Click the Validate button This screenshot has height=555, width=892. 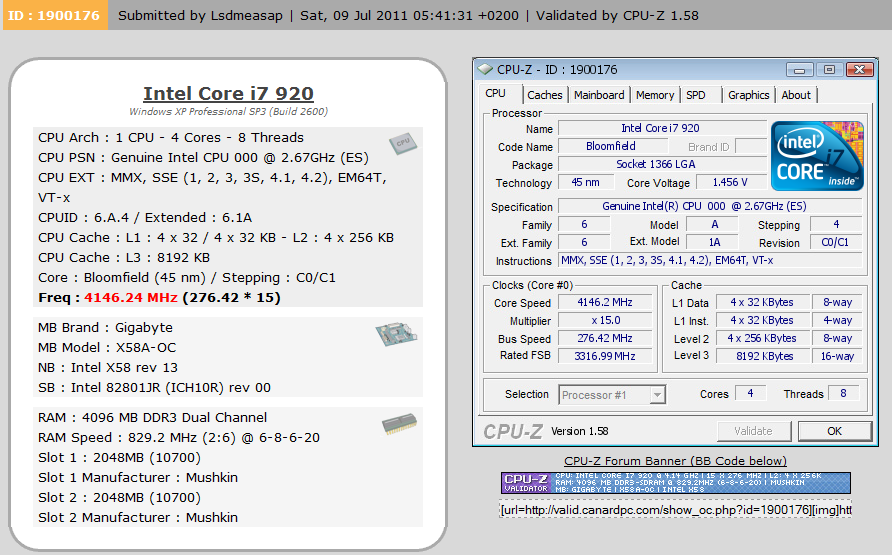[x=753, y=431]
